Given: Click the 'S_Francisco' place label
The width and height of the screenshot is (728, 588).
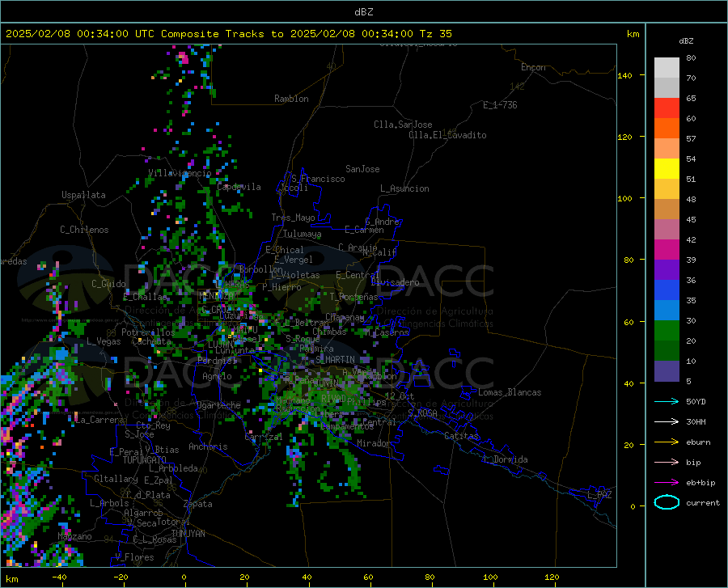Looking at the screenshot, I should click(318, 179).
